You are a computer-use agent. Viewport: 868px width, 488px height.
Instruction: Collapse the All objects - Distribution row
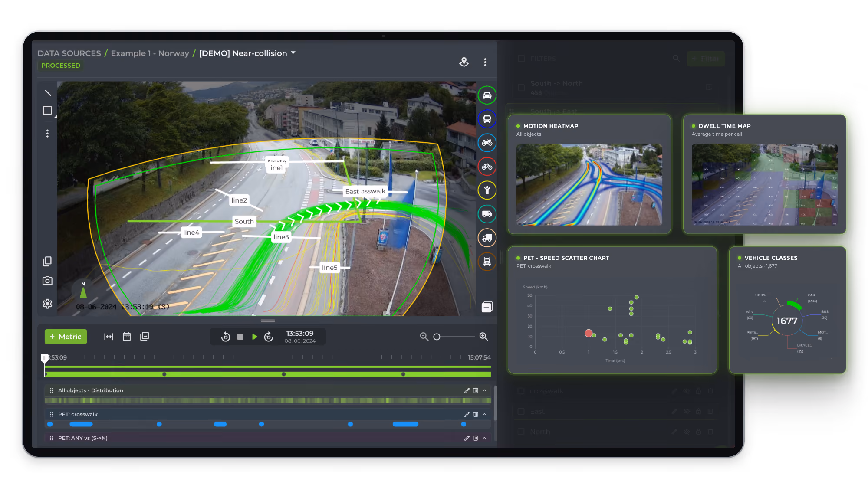pyautogui.click(x=484, y=390)
